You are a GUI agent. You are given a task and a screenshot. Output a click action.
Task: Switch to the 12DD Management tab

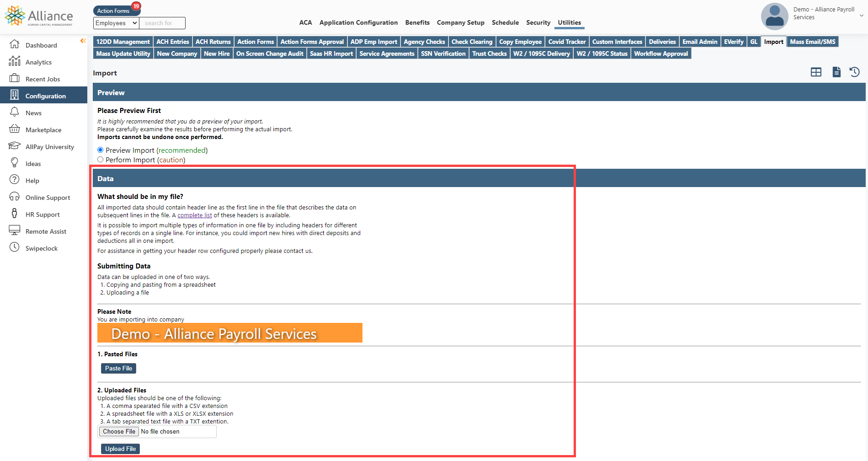tap(123, 42)
